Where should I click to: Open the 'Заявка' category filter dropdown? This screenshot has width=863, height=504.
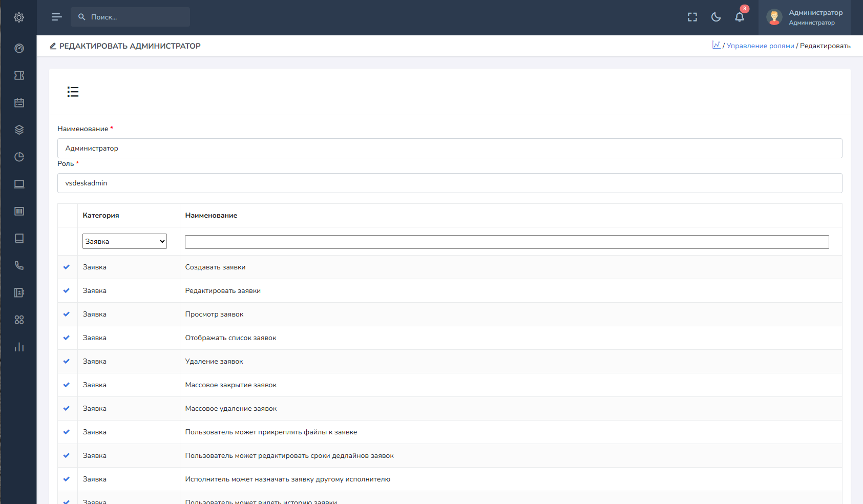click(x=124, y=241)
